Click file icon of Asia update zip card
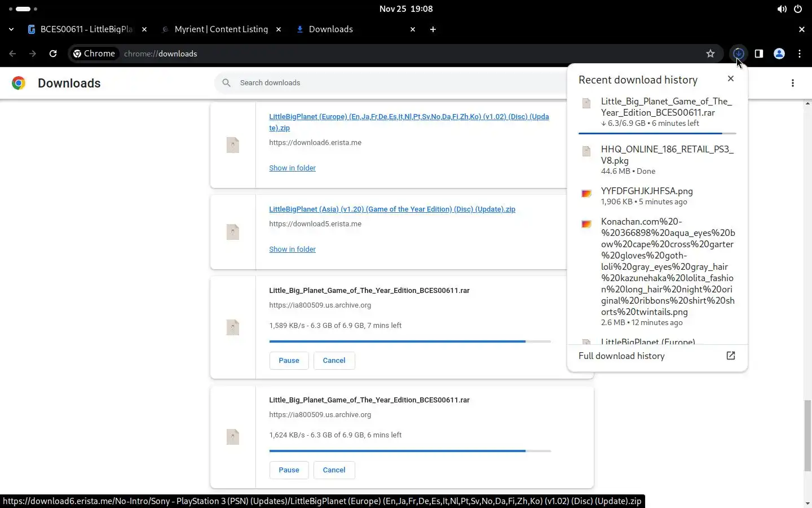 click(233, 232)
